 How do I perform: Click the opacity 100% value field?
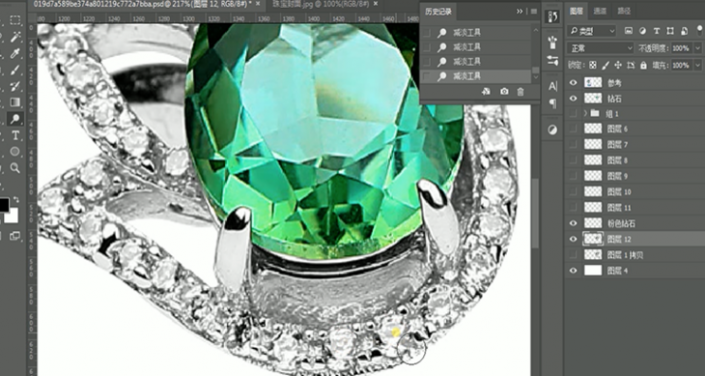click(x=682, y=48)
